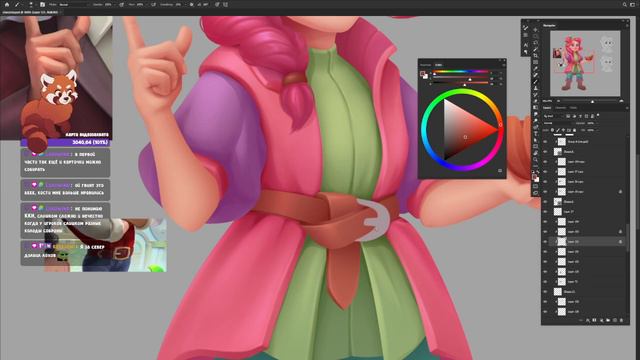Select the Frame tool

point(535,62)
